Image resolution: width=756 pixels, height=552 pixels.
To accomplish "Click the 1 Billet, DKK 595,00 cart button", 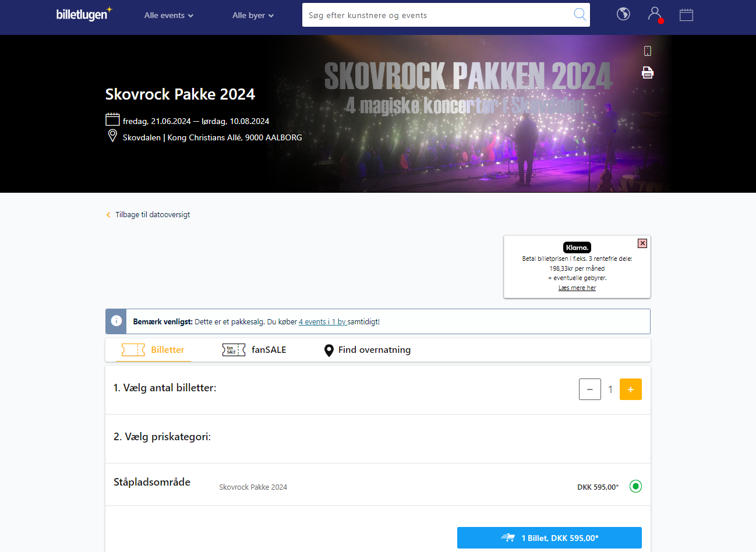I will (x=549, y=537).
